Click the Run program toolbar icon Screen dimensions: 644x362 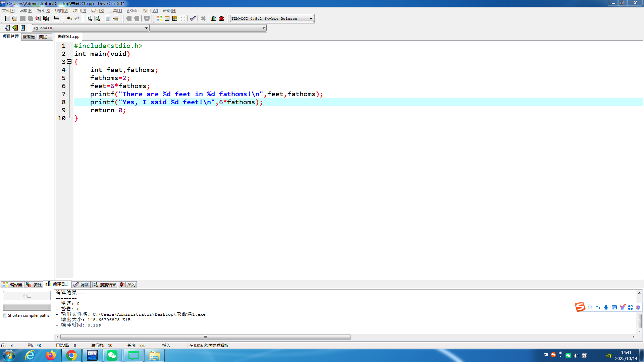point(167,18)
